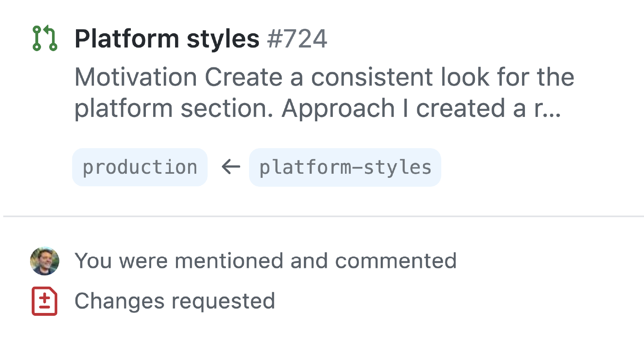Viewport: 644px width, 343px height.
Task: Click the horizontal divider separating notification sections
Action: coord(322,216)
